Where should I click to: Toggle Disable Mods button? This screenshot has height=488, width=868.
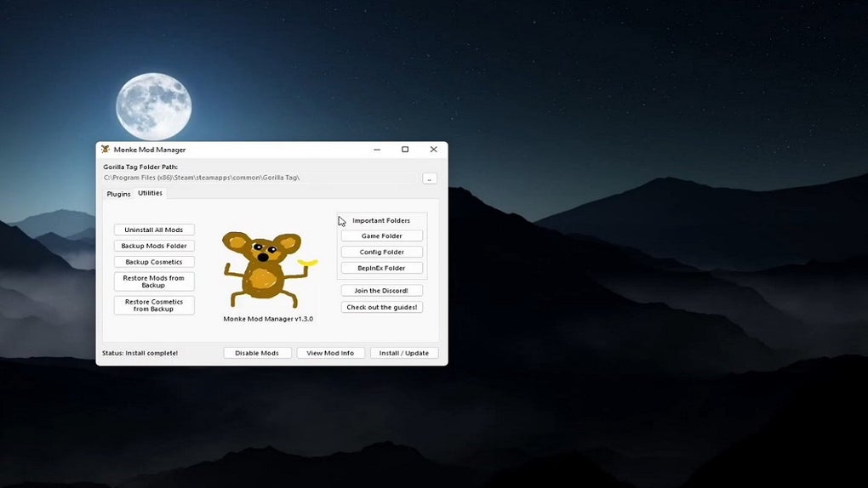point(257,353)
